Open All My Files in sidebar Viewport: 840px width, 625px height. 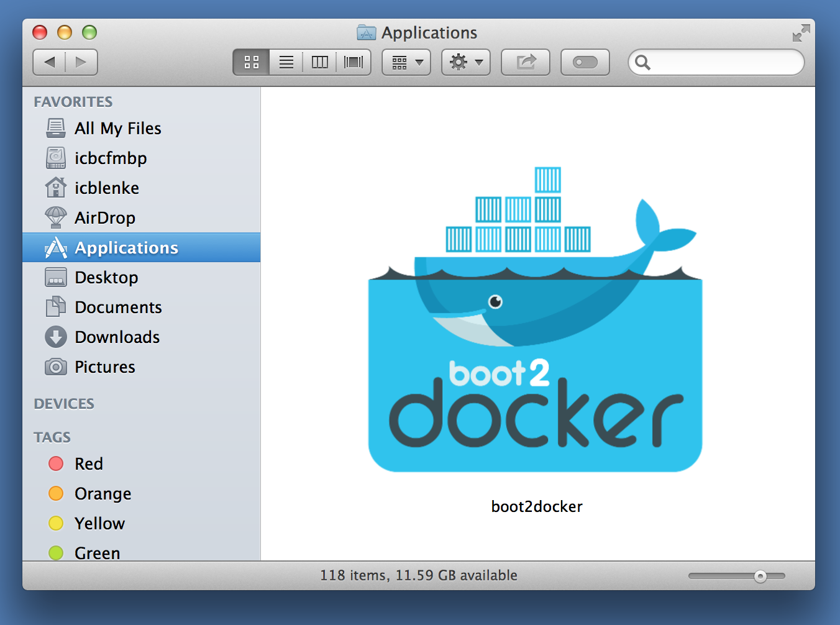point(141,128)
